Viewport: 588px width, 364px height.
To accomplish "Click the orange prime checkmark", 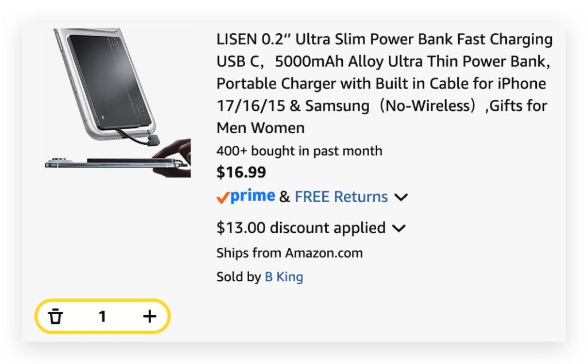I will tap(223, 198).
